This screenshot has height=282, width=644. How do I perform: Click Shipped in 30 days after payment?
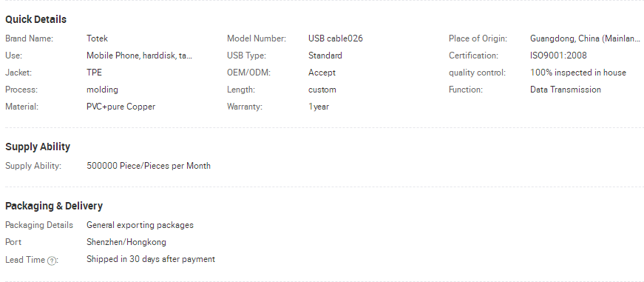(x=151, y=259)
